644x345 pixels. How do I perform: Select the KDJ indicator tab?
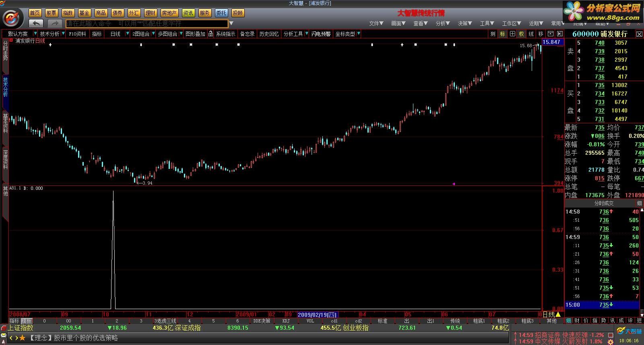click(x=286, y=321)
